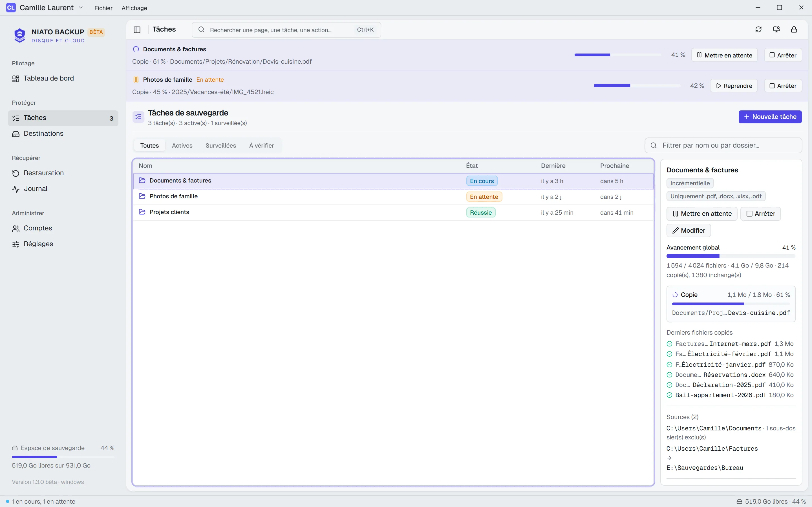The height and width of the screenshot is (507, 812).
Task: Click the folder icon beside Projets clients
Action: 142,212
